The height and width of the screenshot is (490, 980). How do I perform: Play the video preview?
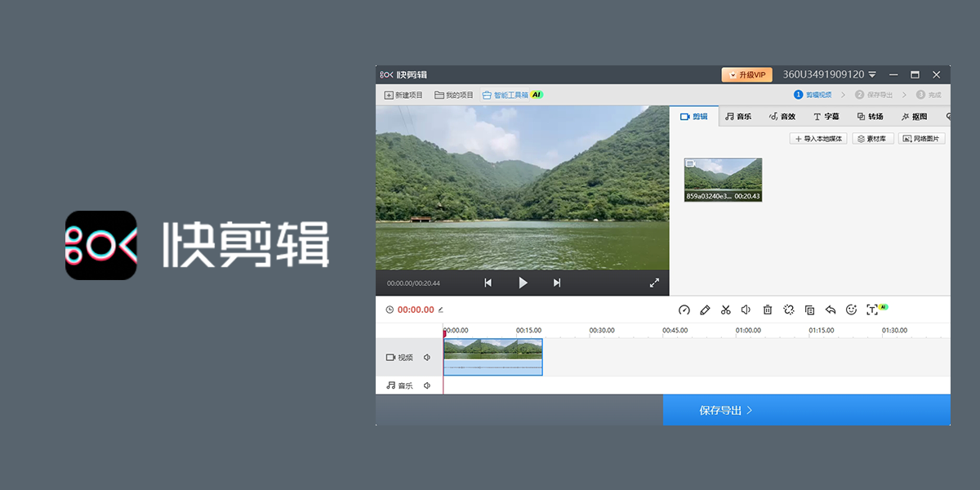[x=523, y=283]
